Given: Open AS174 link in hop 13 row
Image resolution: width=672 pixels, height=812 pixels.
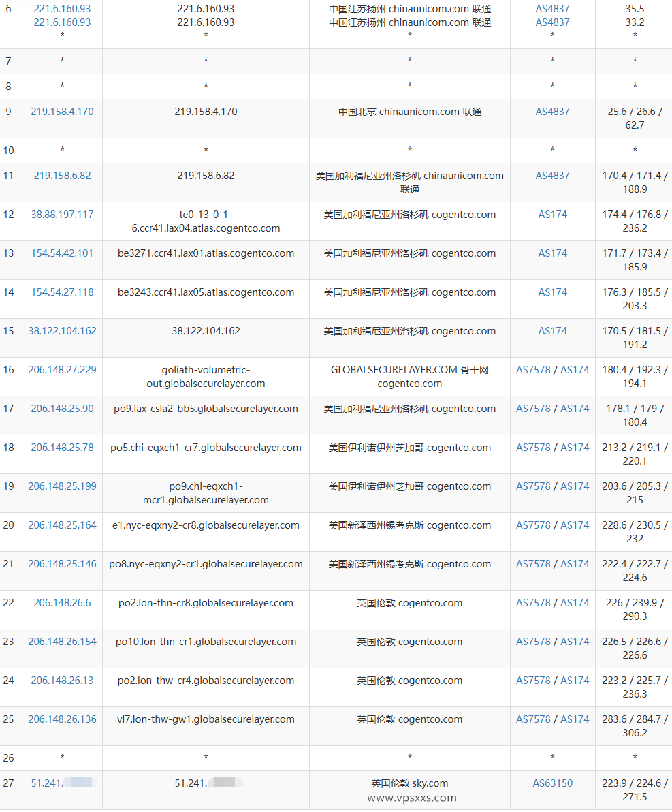Looking at the screenshot, I should click(552, 253).
